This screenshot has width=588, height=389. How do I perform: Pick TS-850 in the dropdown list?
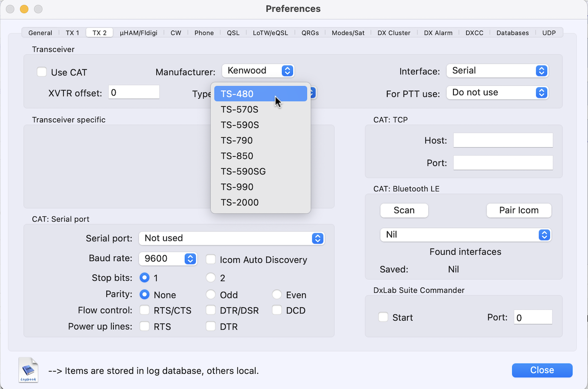pyautogui.click(x=237, y=156)
